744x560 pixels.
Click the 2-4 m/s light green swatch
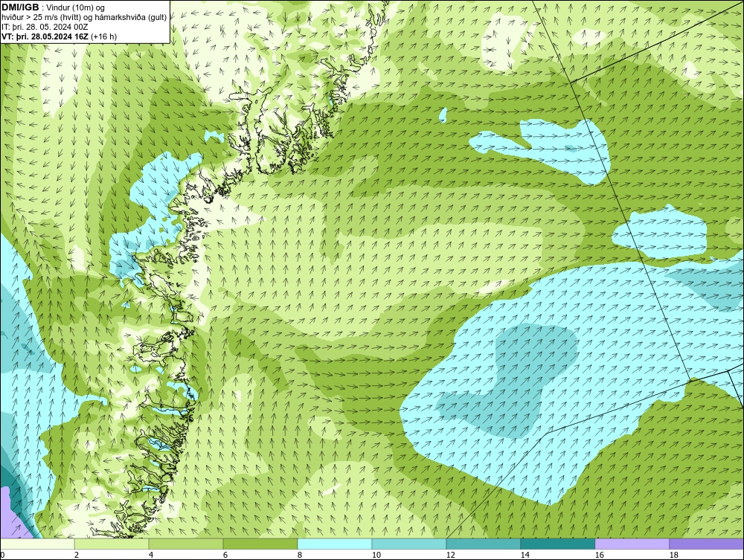112,544
